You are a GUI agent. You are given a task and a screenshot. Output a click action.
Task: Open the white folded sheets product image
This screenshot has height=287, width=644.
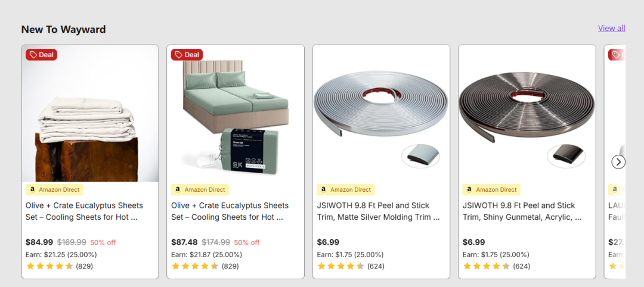[x=90, y=114]
